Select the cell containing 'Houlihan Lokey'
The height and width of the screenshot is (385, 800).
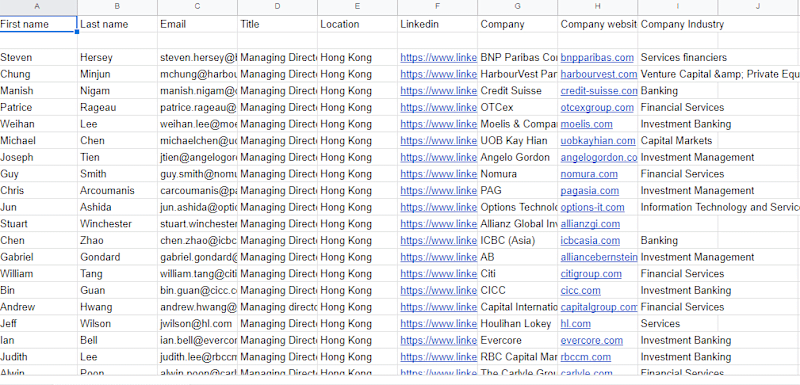coord(517,324)
